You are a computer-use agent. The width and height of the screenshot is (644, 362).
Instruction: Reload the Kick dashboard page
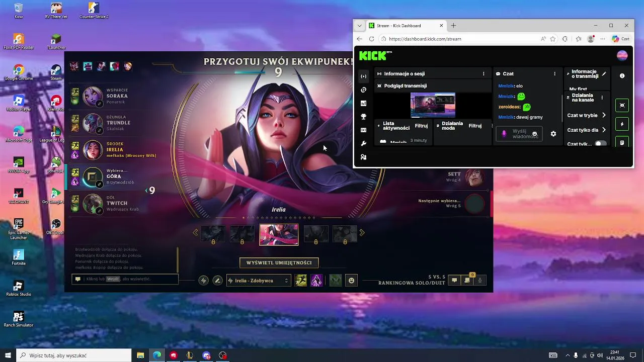click(371, 39)
